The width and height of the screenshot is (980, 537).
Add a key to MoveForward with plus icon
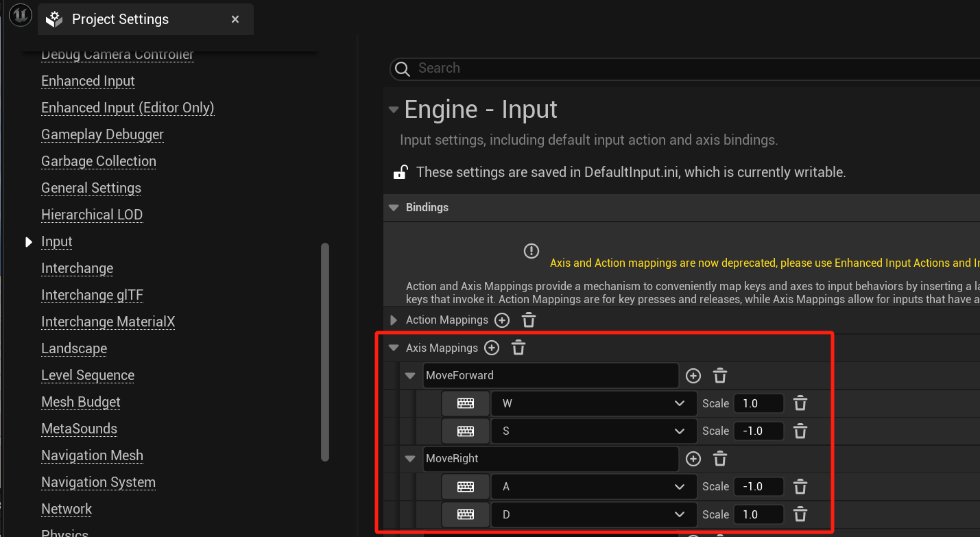[x=693, y=376]
